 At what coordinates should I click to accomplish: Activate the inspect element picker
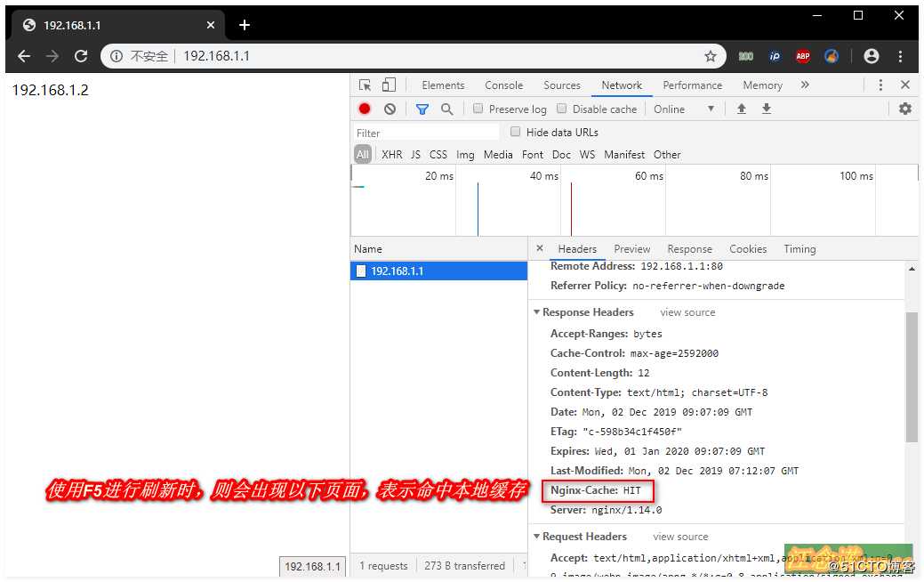point(365,85)
